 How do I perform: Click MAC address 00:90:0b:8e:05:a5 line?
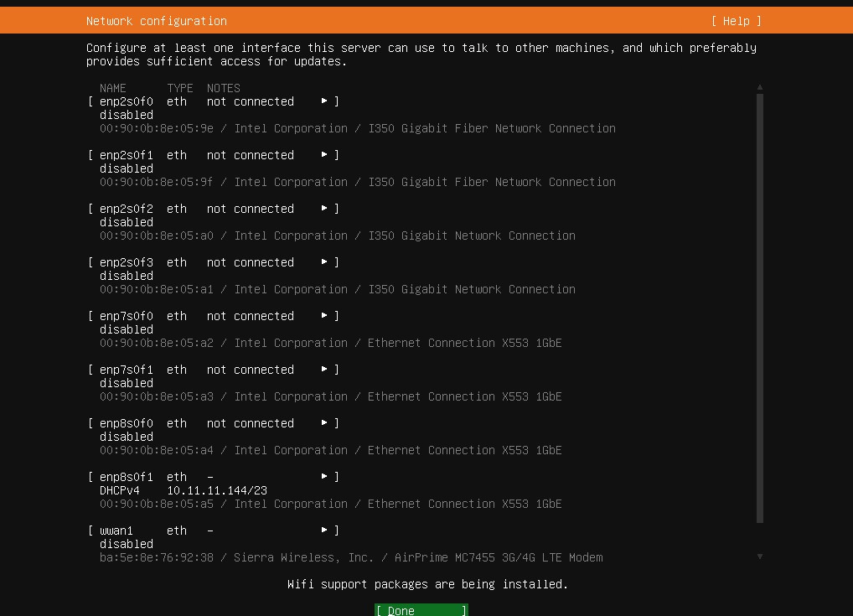tap(331, 504)
